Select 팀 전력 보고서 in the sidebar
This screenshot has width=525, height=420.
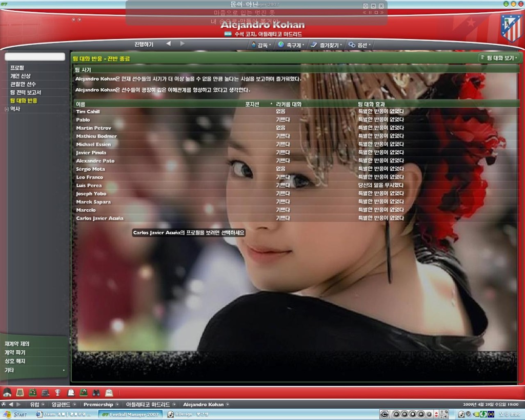click(x=26, y=92)
